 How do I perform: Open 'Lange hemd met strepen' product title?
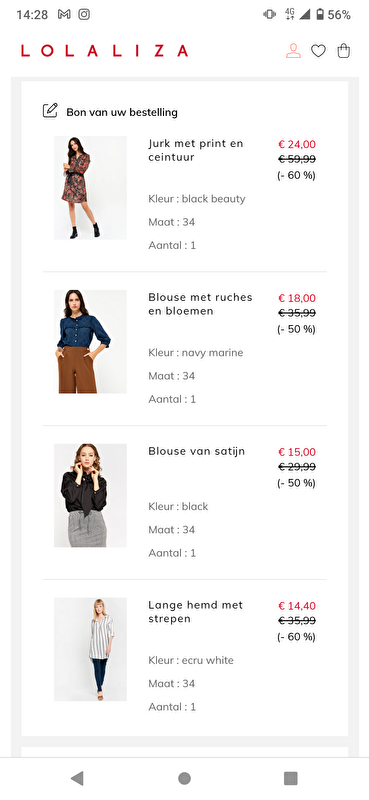(x=195, y=612)
